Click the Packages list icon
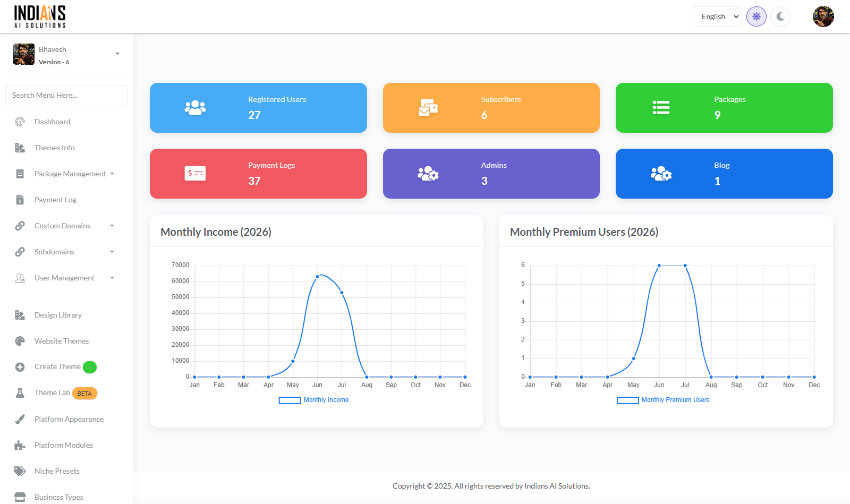Screen dimensions: 850x504 [661, 108]
